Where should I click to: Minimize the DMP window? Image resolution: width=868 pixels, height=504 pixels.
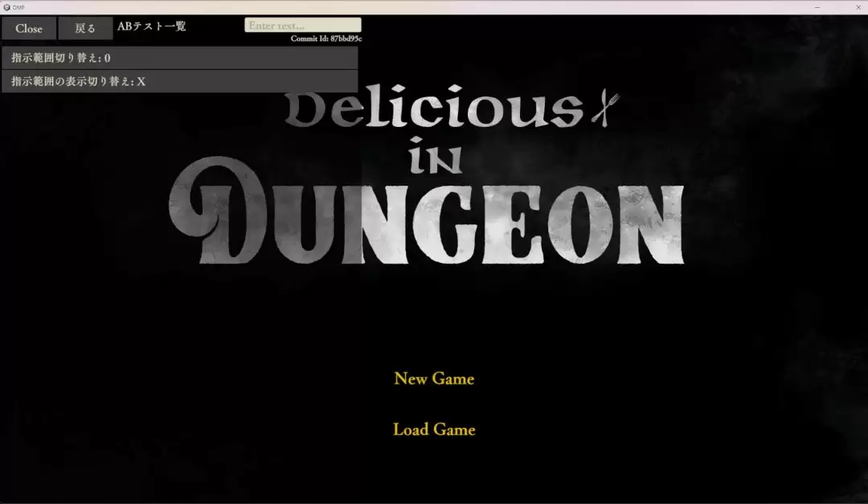pyautogui.click(x=817, y=7)
